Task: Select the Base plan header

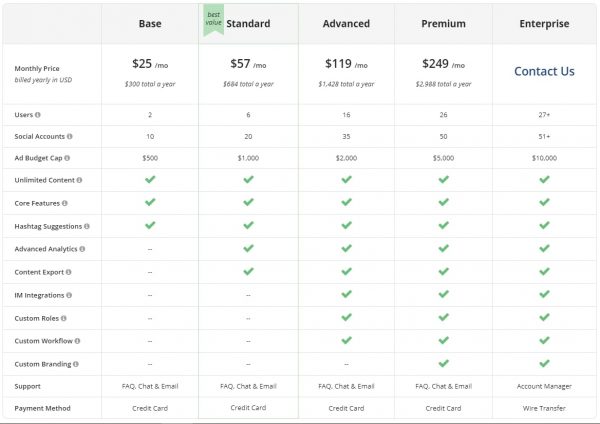Action: click(150, 24)
